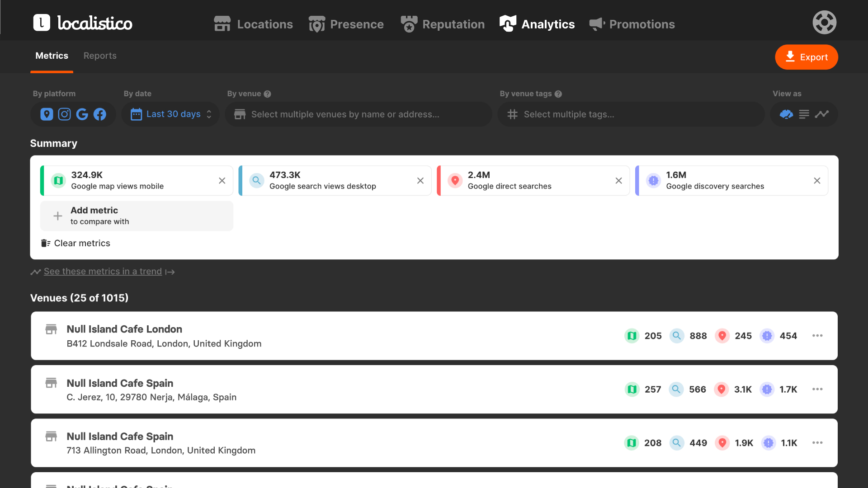Remove the Google discovery searches metric
Viewport: 868px width, 488px height.
(817, 181)
